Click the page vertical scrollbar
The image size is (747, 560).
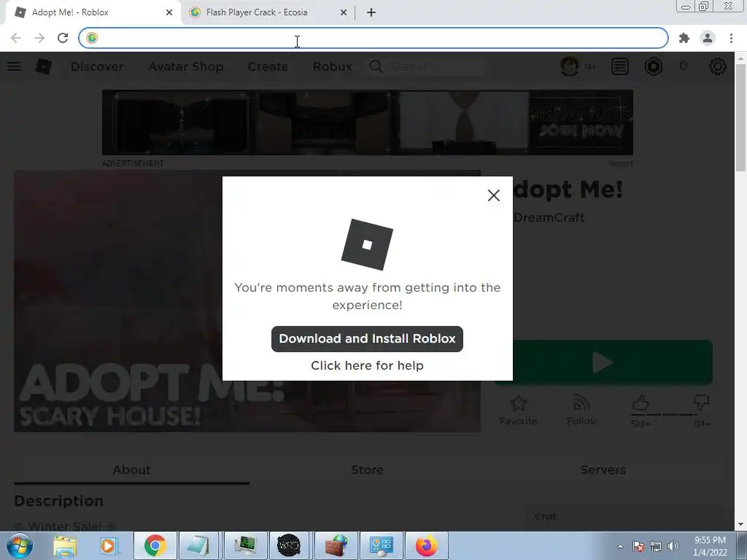(740, 117)
